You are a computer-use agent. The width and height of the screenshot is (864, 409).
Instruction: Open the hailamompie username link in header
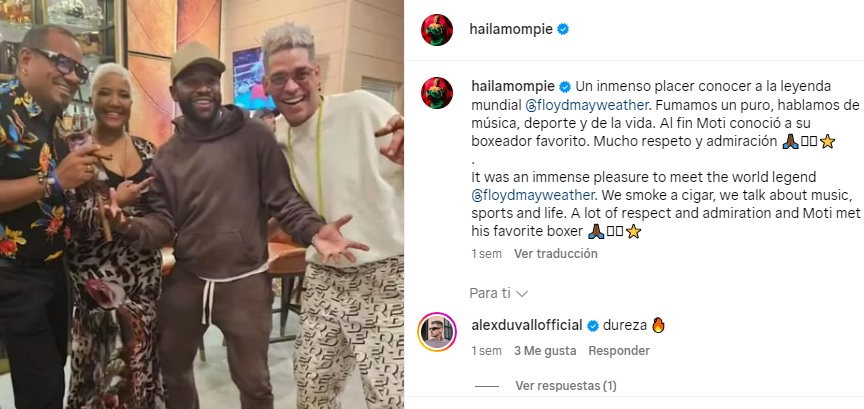(511, 30)
